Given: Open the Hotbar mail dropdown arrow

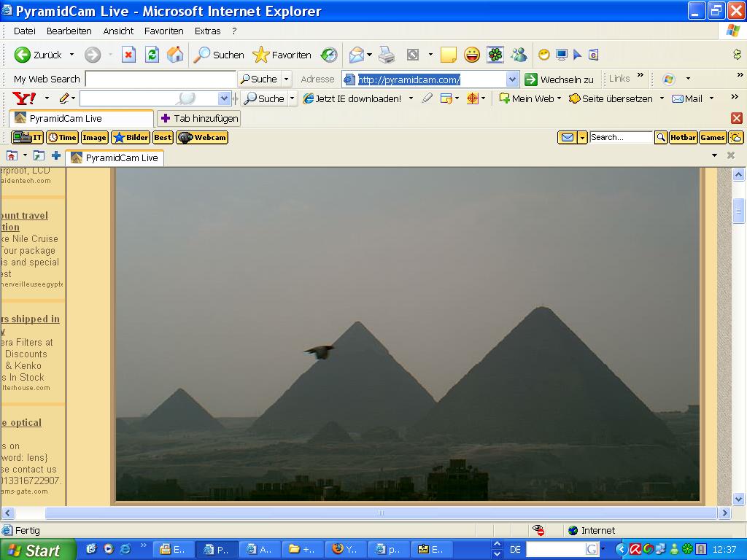Looking at the screenshot, I should pyautogui.click(x=582, y=138).
